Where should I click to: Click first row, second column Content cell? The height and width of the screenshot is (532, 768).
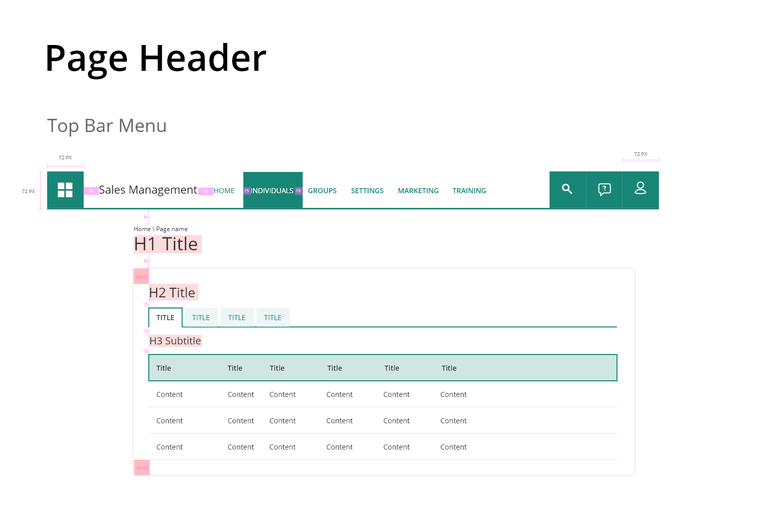point(241,394)
